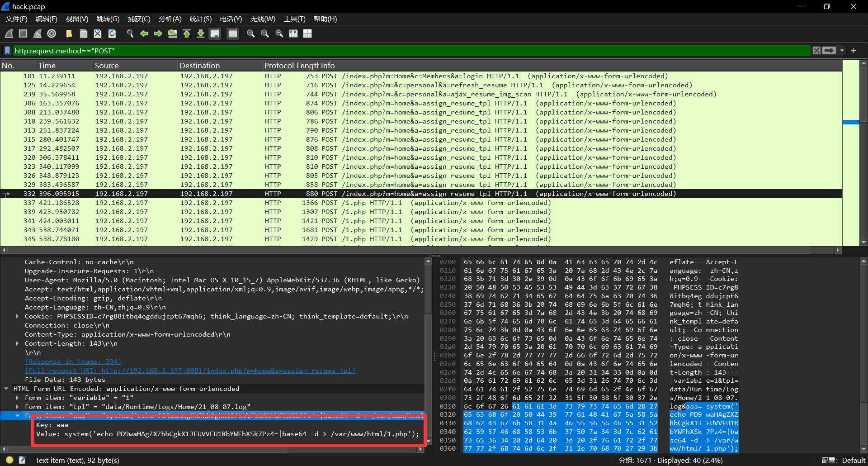Zoom in on packet text
868x466 pixels.
point(251,33)
